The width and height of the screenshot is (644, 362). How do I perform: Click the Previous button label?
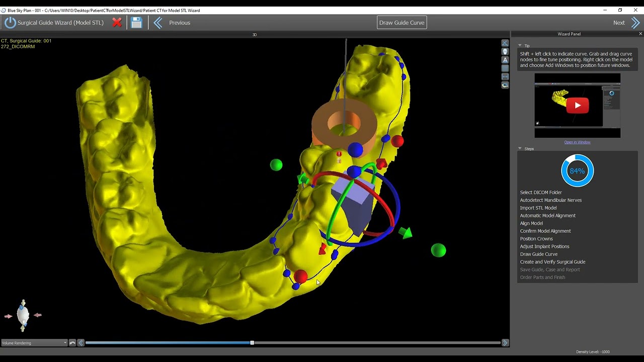(180, 23)
